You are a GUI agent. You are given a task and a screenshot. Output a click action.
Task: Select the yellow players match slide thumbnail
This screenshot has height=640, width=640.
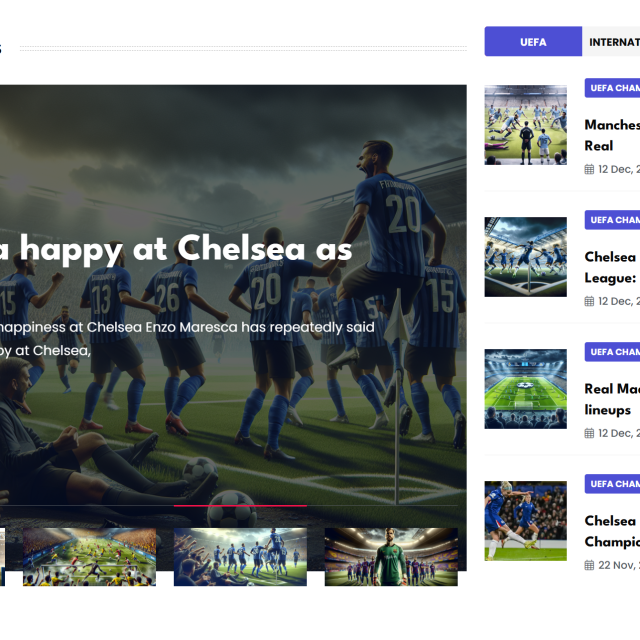point(90,556)
